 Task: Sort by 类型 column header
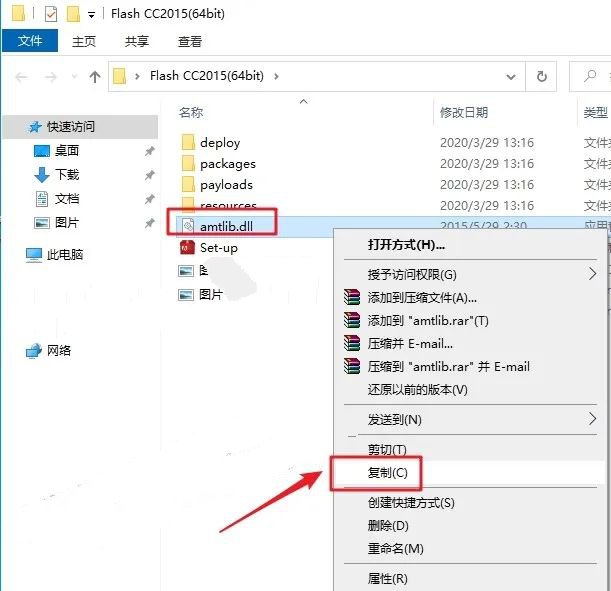[595, 113]
